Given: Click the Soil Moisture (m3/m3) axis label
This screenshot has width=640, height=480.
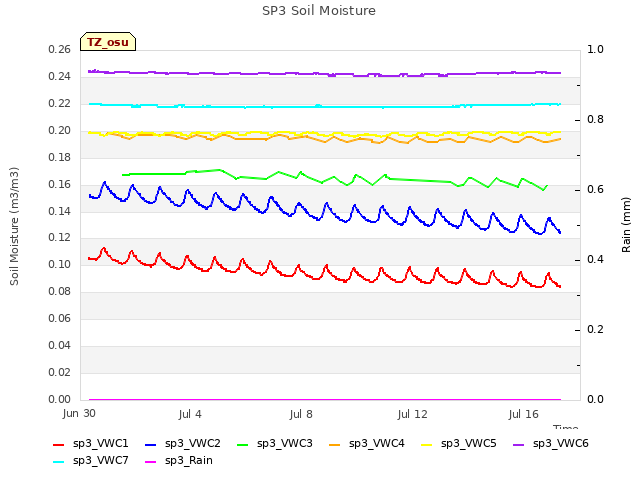Looking at the screenshot, I should coord(14,226).
